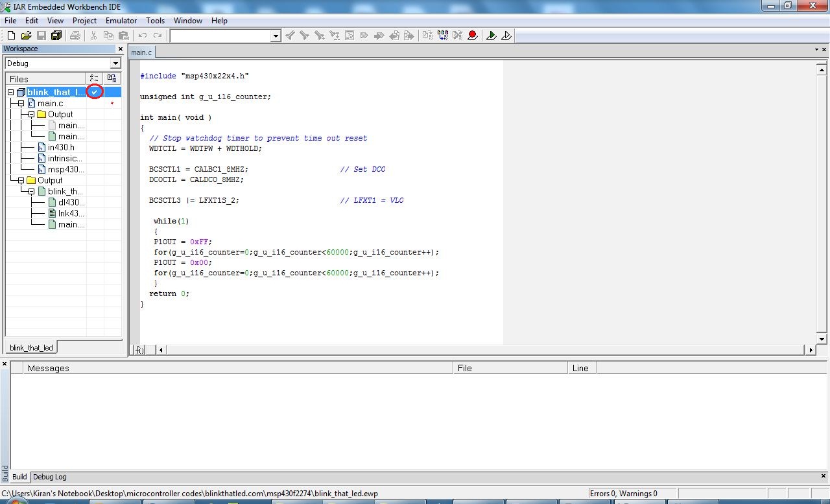Click the Files column header
Image resolution: width=830 pixels, height=504 pixels.
pos(46,78)
